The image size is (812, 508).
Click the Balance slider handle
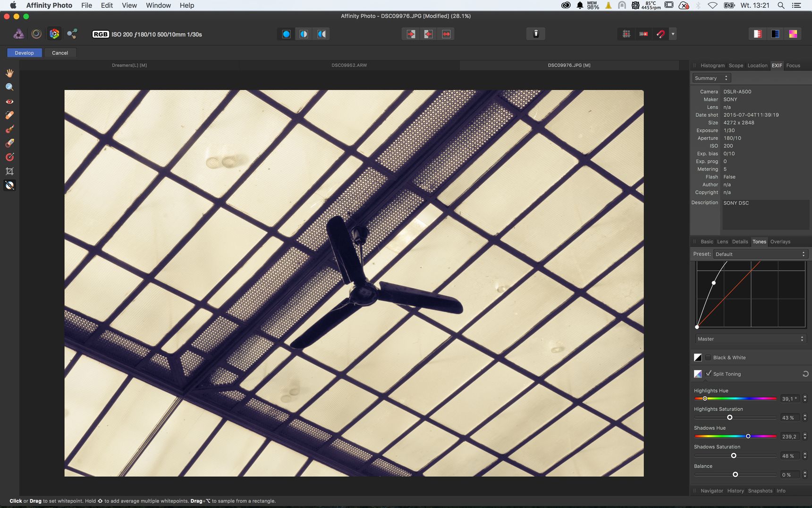[x=735, y=474]
